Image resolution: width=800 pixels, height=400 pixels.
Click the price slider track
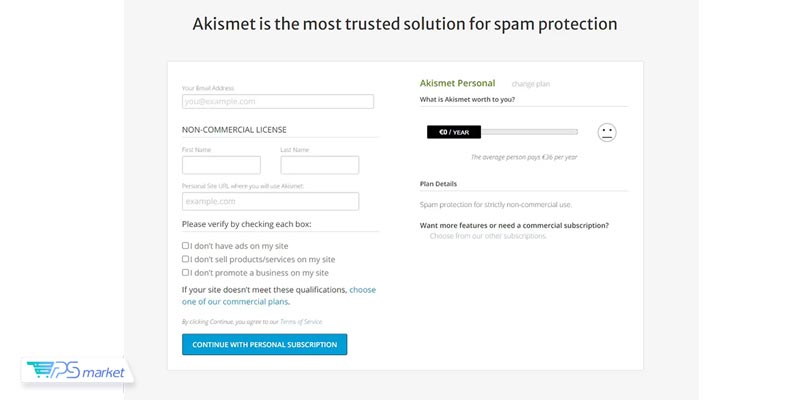(529, 132)
